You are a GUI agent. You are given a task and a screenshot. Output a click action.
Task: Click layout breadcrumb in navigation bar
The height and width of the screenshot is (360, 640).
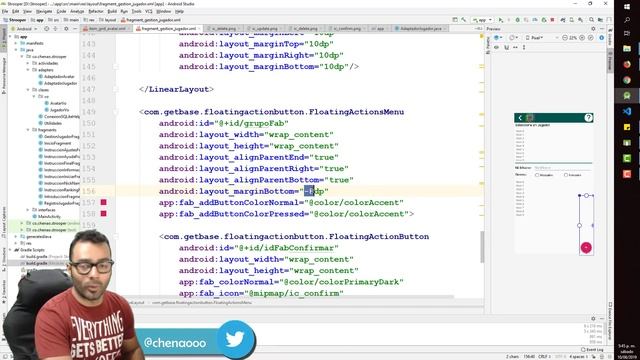coord(107,20)
